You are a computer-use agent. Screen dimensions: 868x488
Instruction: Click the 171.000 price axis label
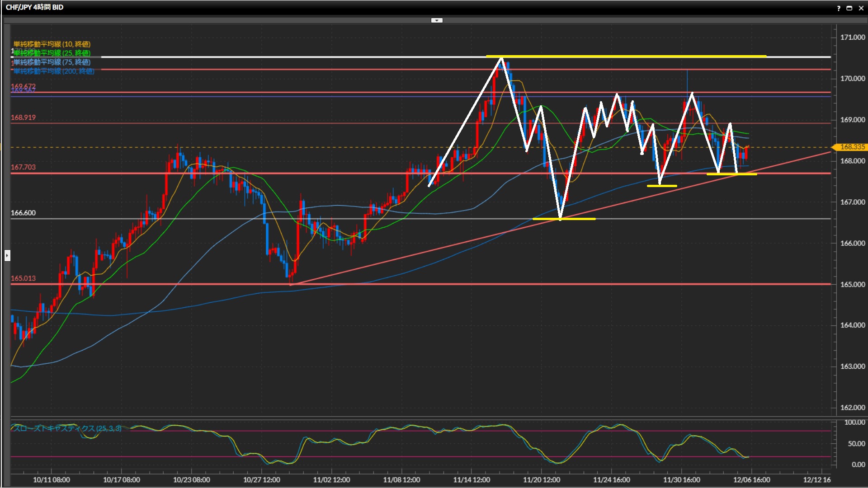(852, 38)
